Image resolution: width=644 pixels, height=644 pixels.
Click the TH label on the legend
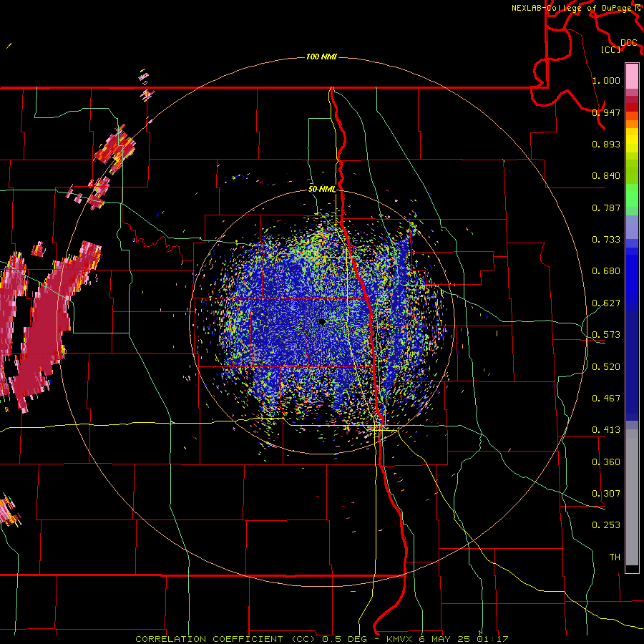tap(615, 557)
